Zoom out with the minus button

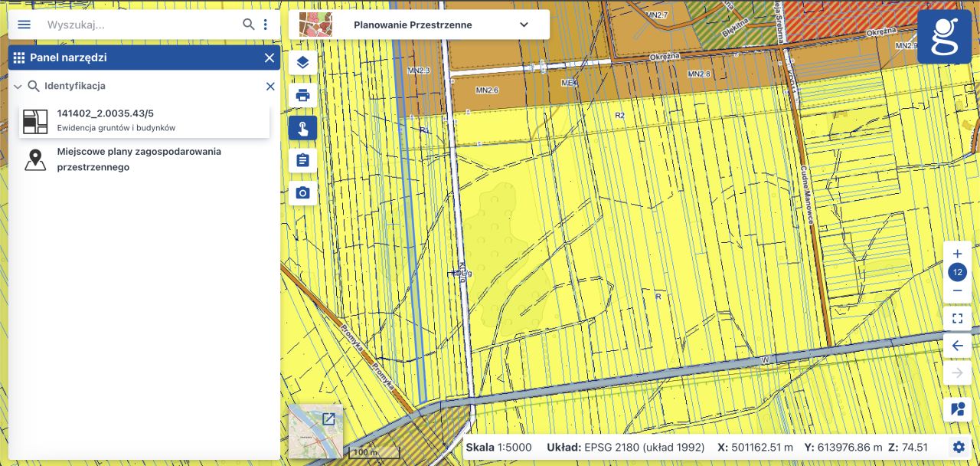[957, 291]
